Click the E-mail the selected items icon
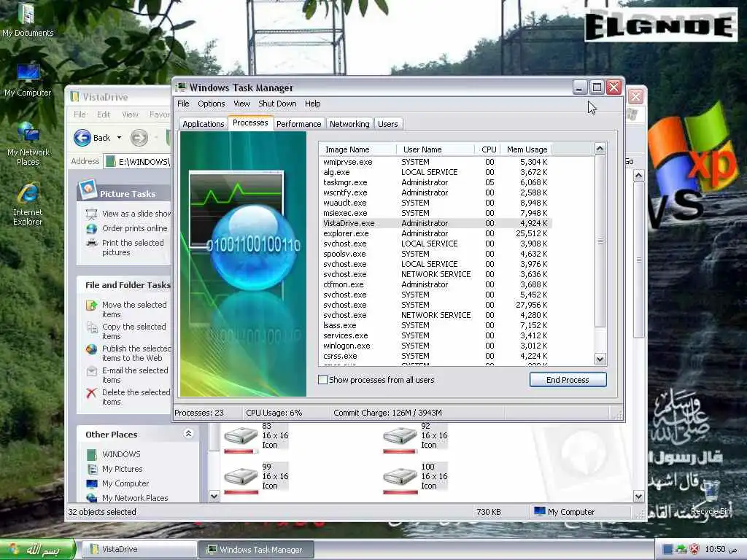Image resolution: width=747 pixels, height=560 pixels. [x=91, y=371]
